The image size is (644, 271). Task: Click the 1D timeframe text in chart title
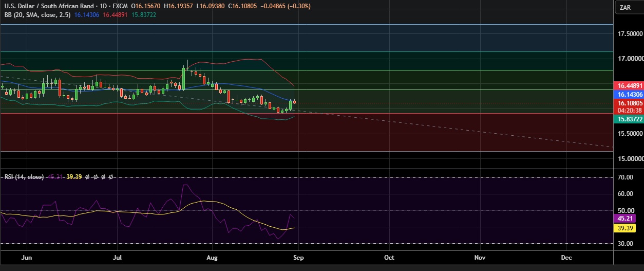[104, 6]
